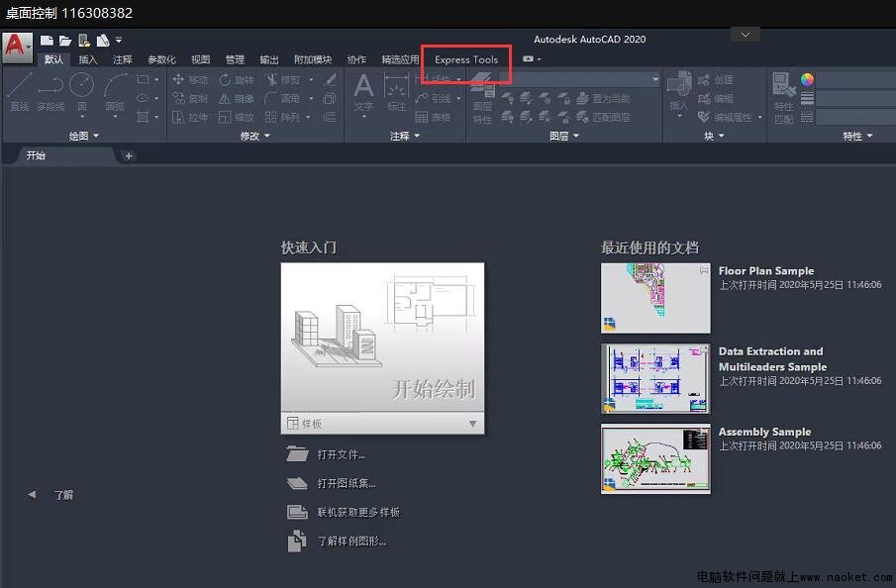The image size is (896, 588).
Task: Open the Express Tools tab
Action: (466, 59)
